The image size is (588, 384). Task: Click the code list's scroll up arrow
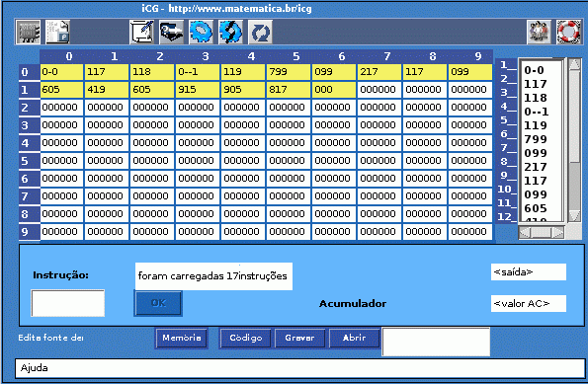(574, 64)
